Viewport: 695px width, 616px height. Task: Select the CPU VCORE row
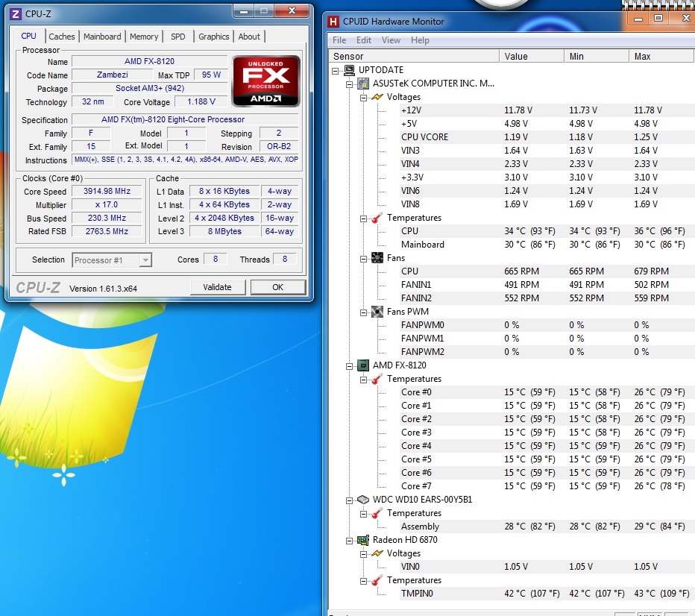[547, 137]
